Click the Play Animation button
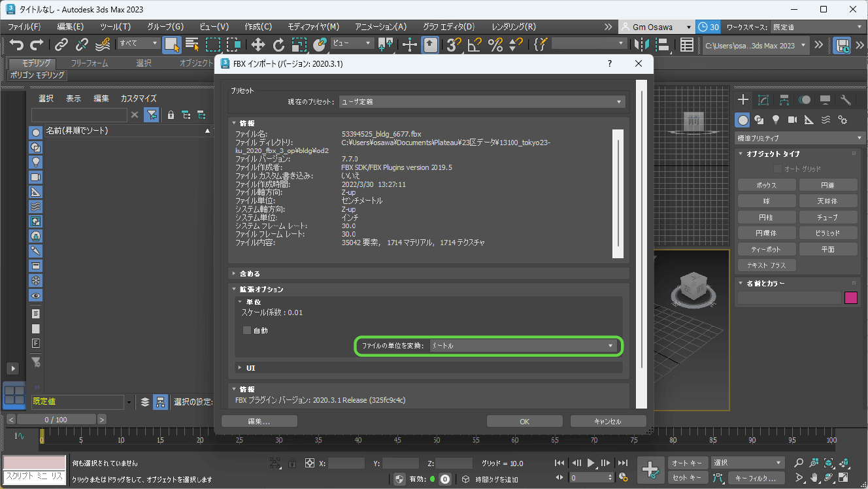The width and height of the screenshot is (868, 489). [591, 463]
